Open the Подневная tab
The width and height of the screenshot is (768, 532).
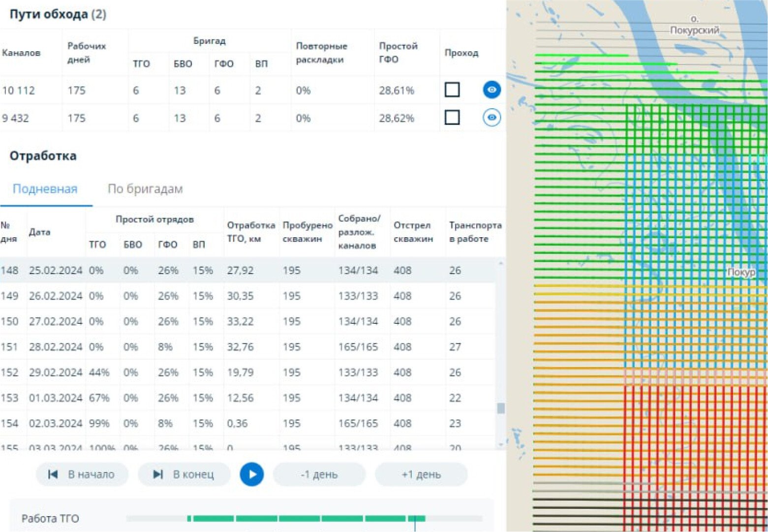tap(45, 189)
